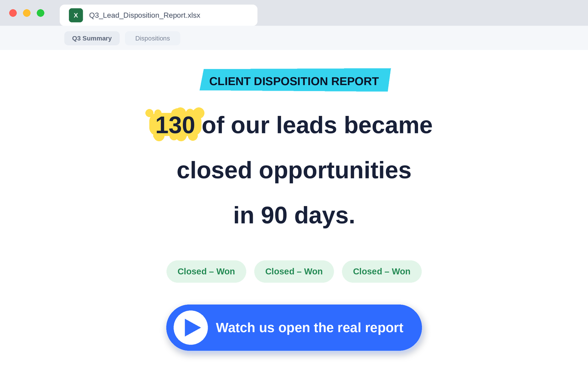Click the text closed opportunities

pos(294,170)
